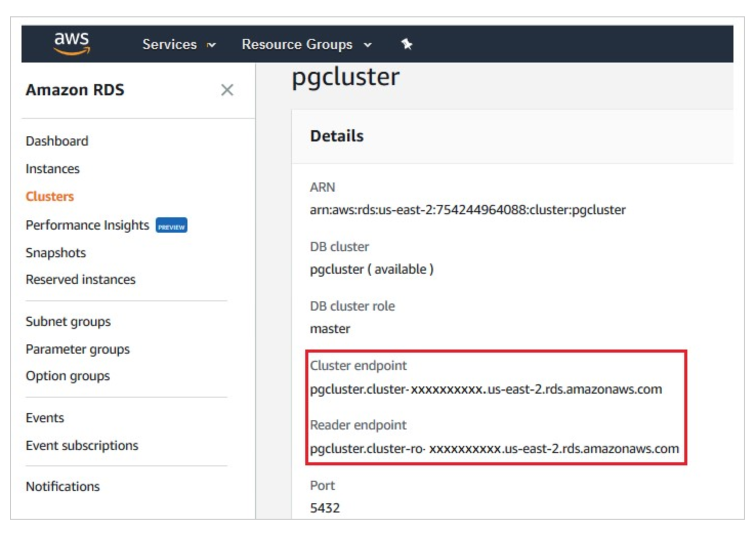Select Clusters in the sidebar
This screenshot has height=533, width=756.
click(x=50, y=196)
